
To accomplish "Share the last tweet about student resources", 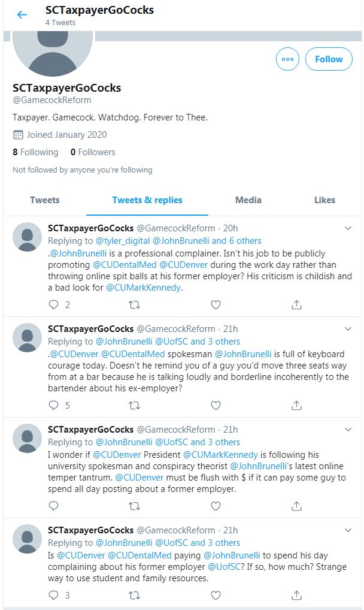I will pos(296,595).
